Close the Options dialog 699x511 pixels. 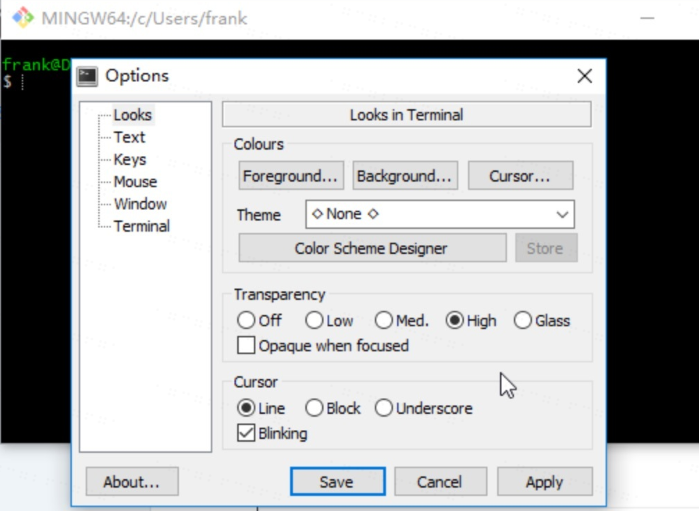[584, 76]
